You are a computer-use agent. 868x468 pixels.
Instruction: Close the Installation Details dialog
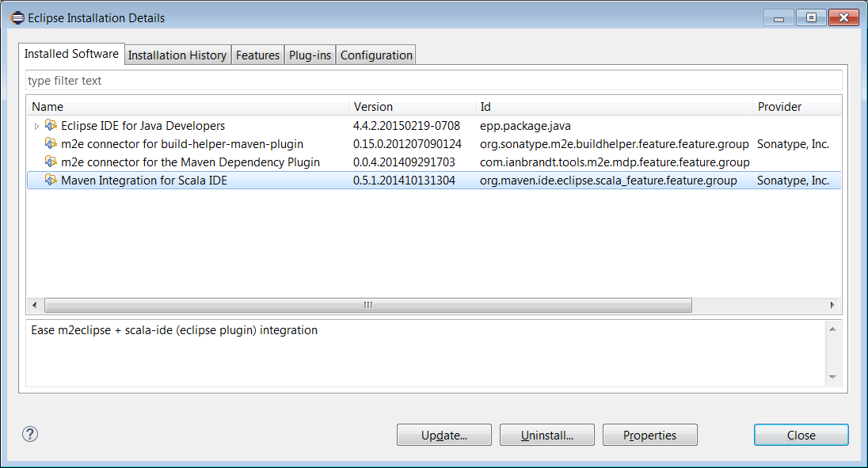801,435
